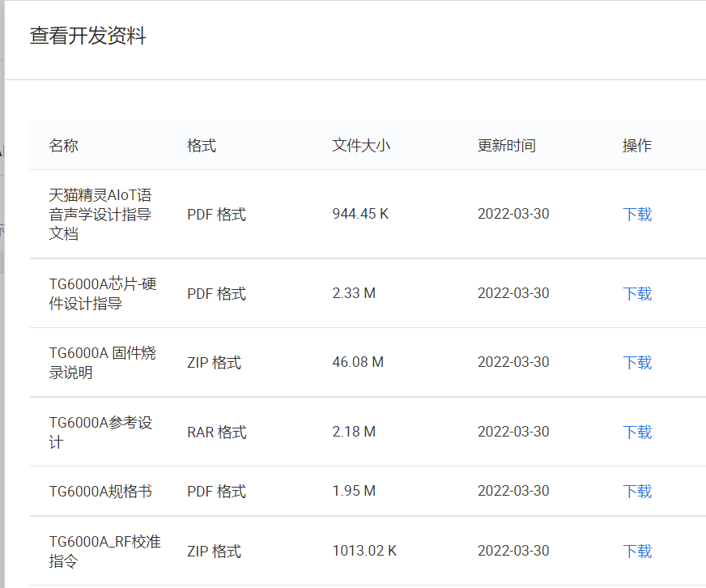Select the name TG6000A规格书
Viewport: 706px width, 588px height.
point(100,491)
